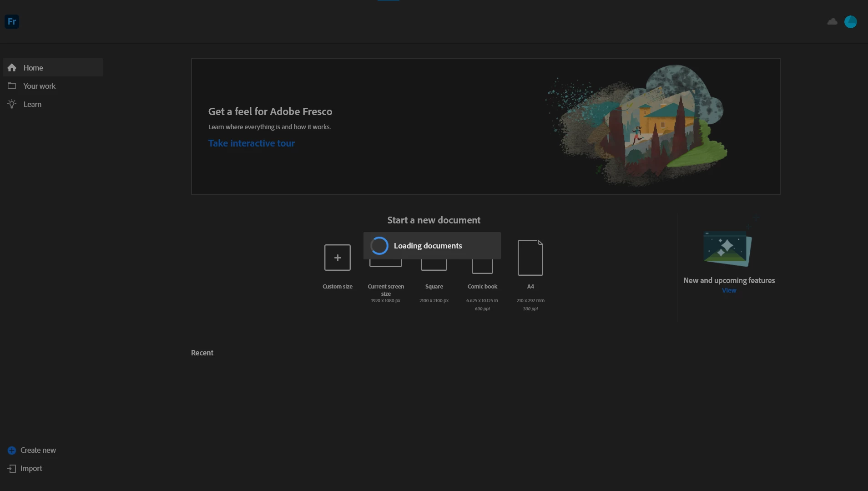Click the 210 x 297 mm dimensions
The height and width of the screenshot is (491, 868).
[x=530, y=300]
